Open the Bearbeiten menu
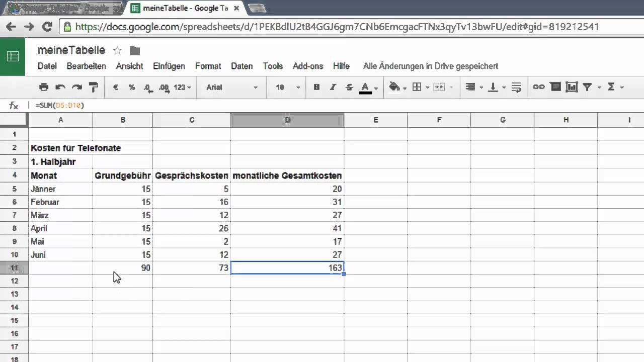This screenshot has width=644, height=362. click(x=87, y=66)
